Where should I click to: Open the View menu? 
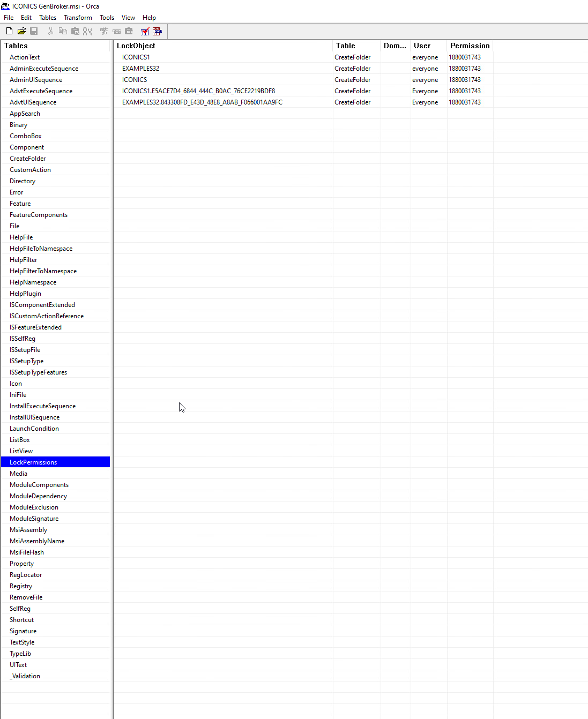(128, 18)
